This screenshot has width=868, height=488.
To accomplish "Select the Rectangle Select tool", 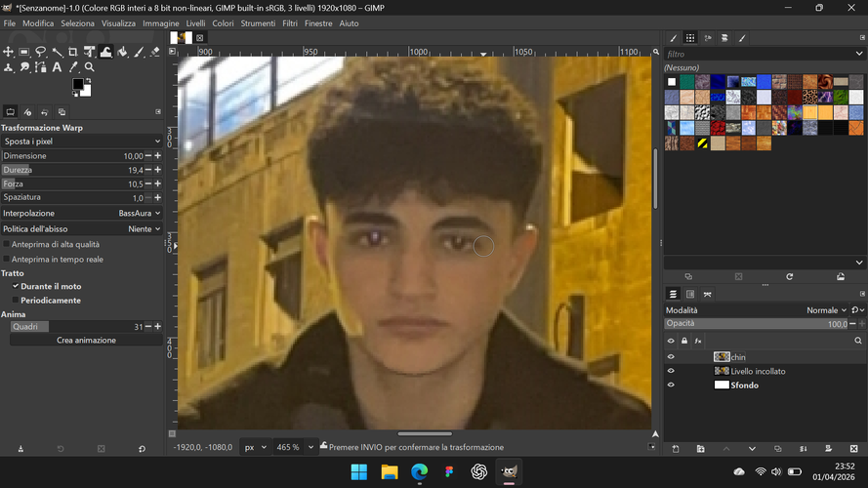I will click(23, 52).
